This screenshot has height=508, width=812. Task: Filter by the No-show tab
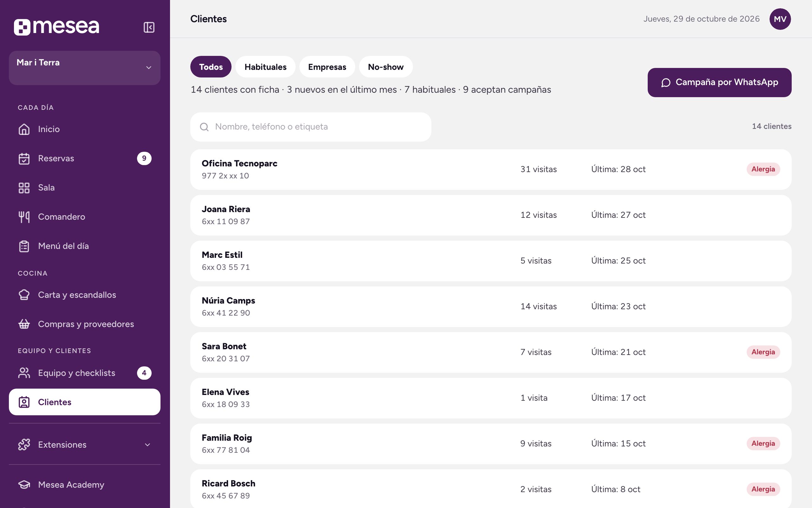coord(386,67)
